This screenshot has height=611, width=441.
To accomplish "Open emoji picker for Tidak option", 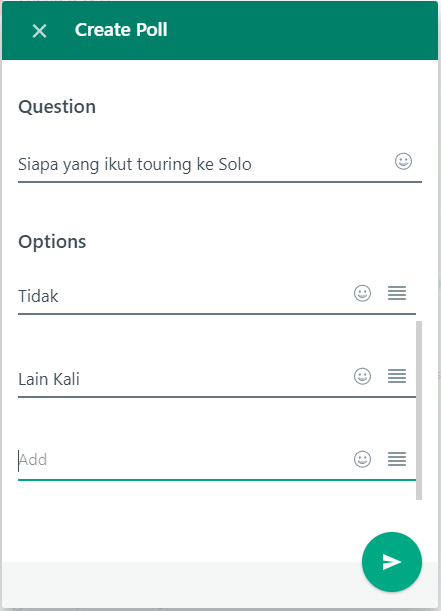I will point(362,293).
